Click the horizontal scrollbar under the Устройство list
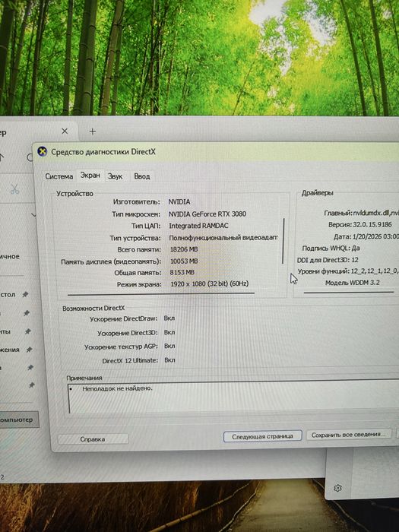 coord(161,294)
